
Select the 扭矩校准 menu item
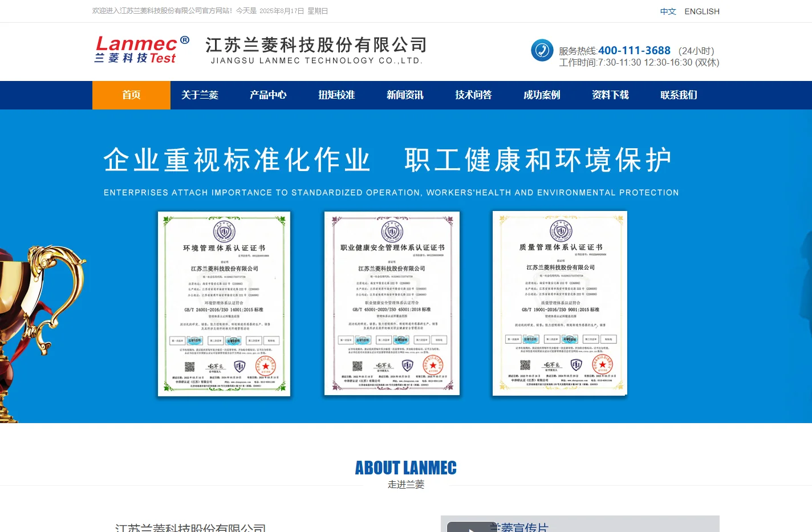click(x=336, y=95)
